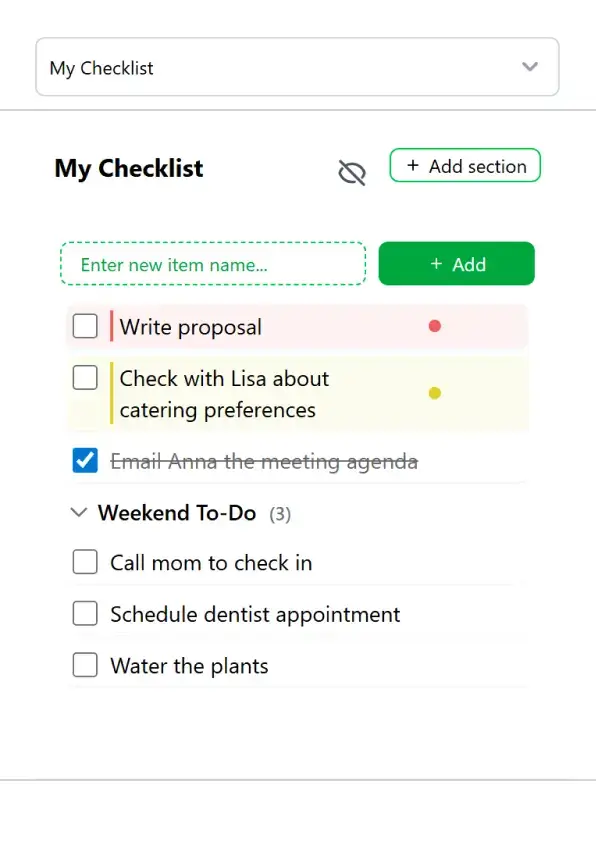Open the My Checklist dropdown selector
596x853 pixels.
297,67
